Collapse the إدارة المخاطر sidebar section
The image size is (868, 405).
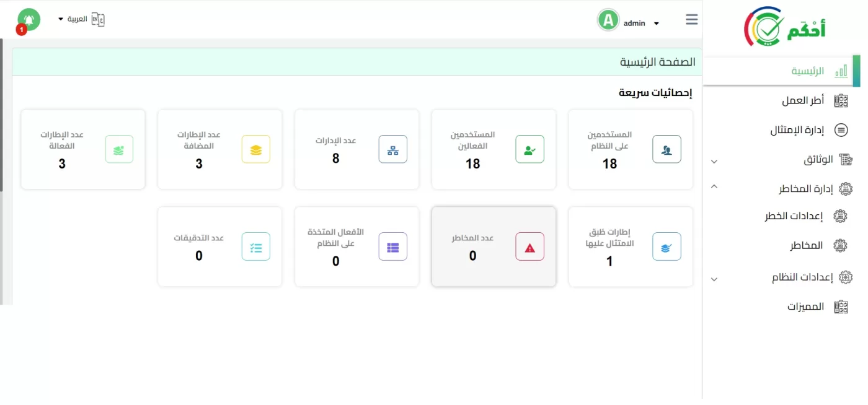click(x=714, y=186)
